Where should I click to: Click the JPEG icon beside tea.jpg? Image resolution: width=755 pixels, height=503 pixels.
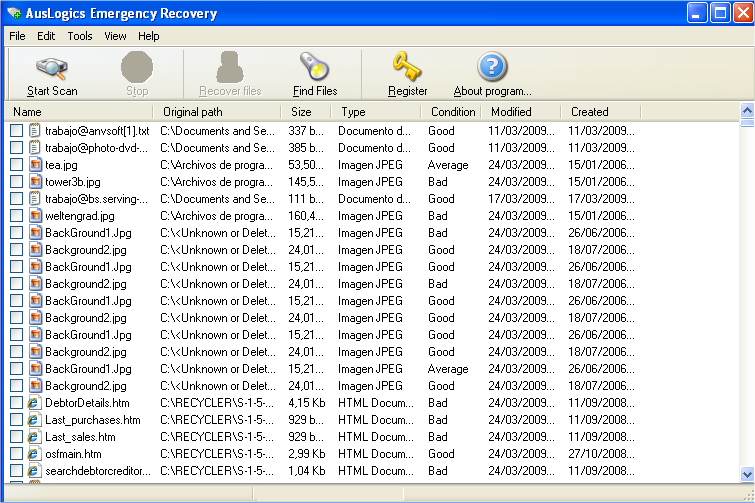coord(35,165)
